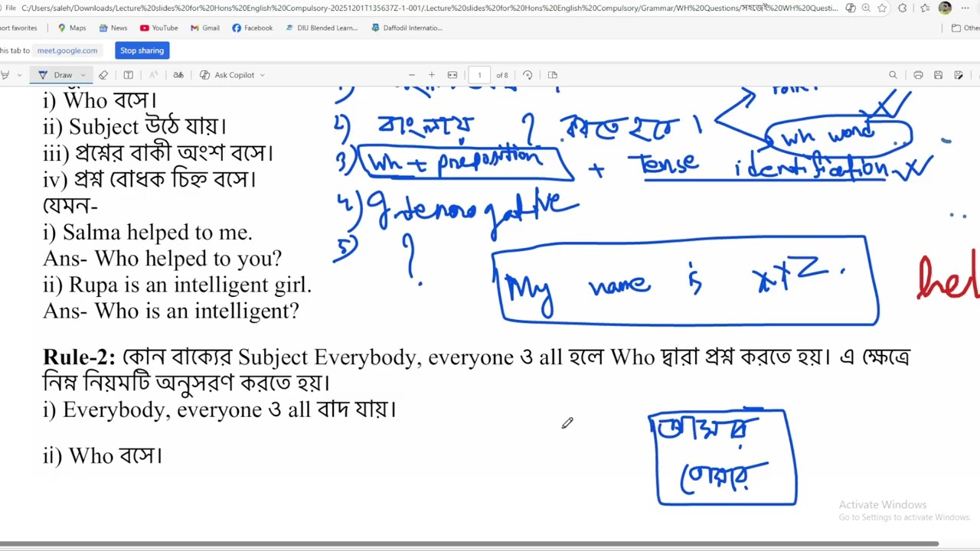Click the browser zoom magnifier icon
Viewport: 980px width, 551px height.
point(866,8)
